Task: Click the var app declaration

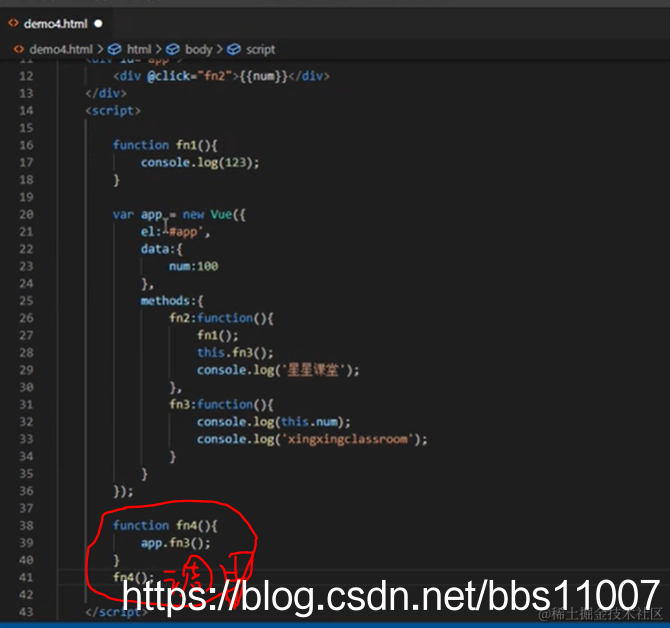Action: 138,214
